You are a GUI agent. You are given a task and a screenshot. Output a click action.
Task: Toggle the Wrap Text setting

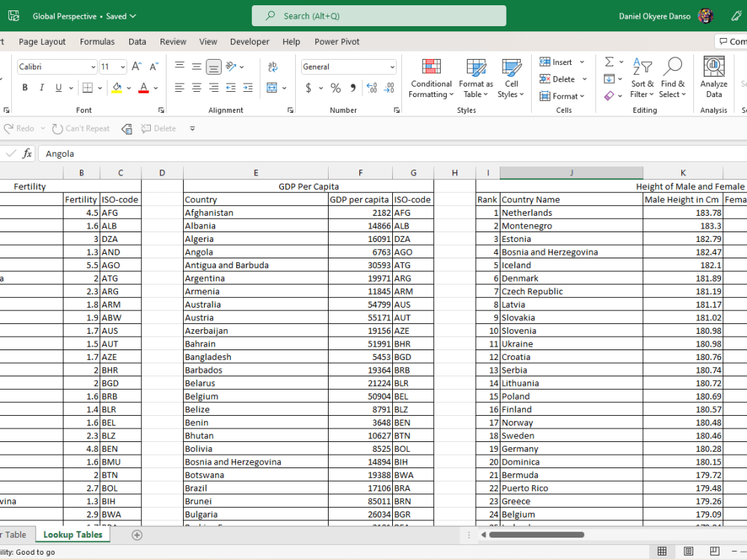[271, 66]
